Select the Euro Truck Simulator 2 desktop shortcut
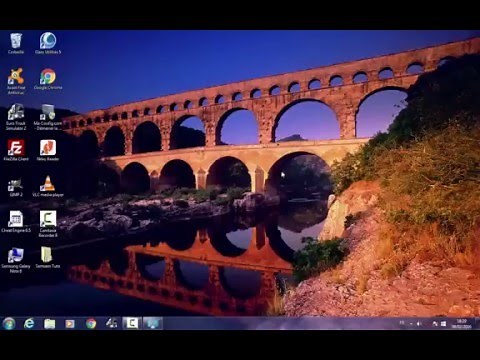Screen dimensions: 480x360 tap(16, 117)
